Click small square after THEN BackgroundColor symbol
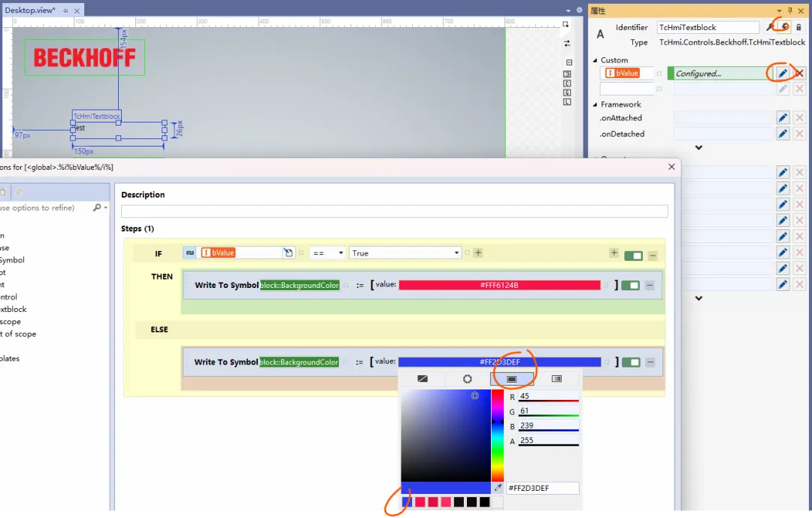This screenshot has width=812, height=518. 346,286
